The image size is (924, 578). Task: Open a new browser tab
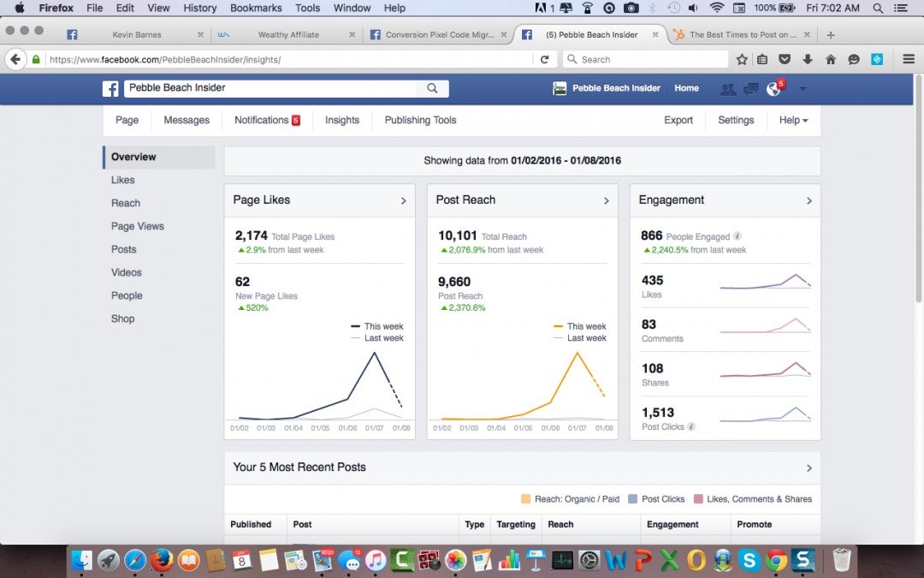coord(830,35)
